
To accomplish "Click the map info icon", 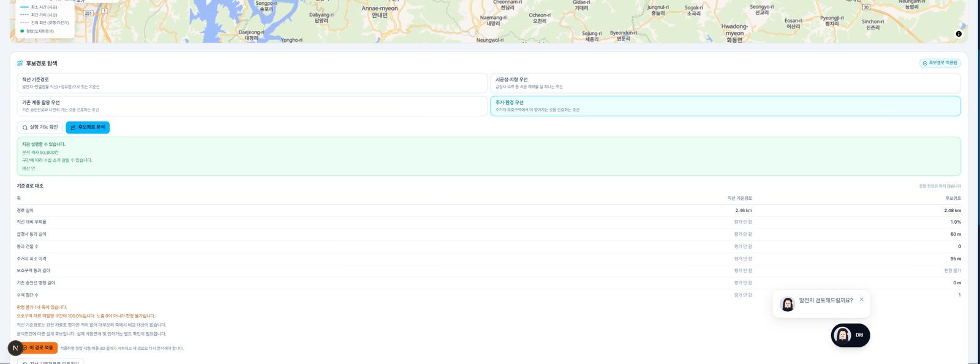I will pyautogui.click(x=959, y=34).
